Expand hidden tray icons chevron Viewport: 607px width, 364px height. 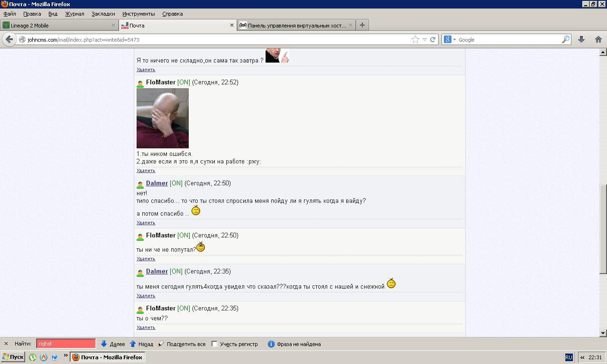(582, 357)
